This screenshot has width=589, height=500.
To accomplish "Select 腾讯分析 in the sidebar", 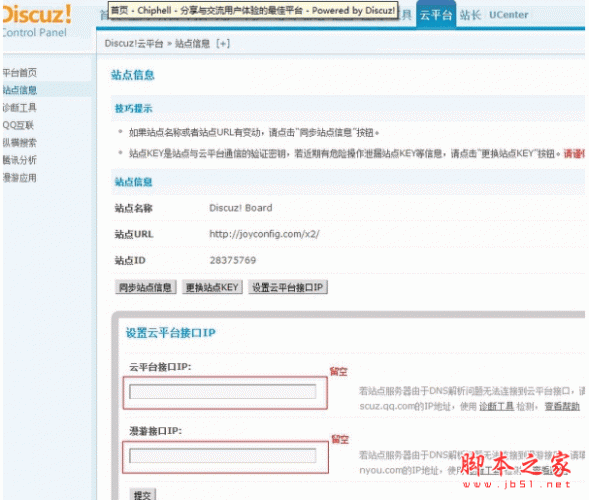I will click(x=20, y=160).
